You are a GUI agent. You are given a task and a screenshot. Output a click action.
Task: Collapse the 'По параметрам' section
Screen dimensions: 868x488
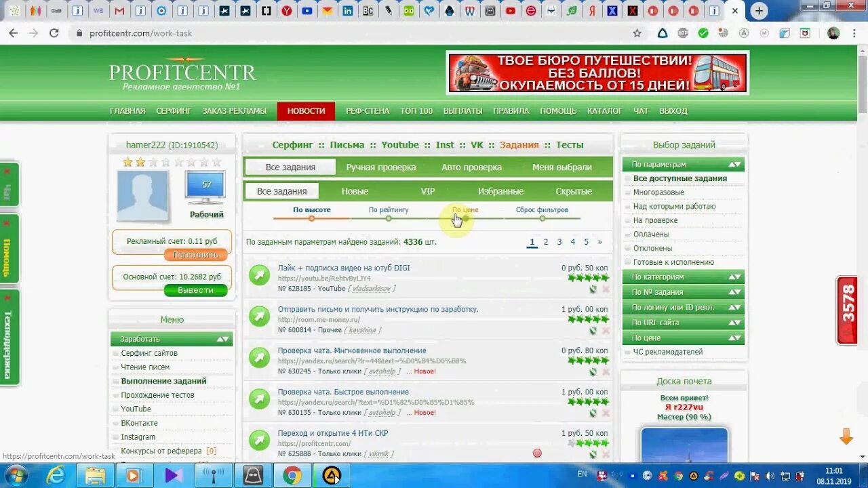click(x=684, y=164)
